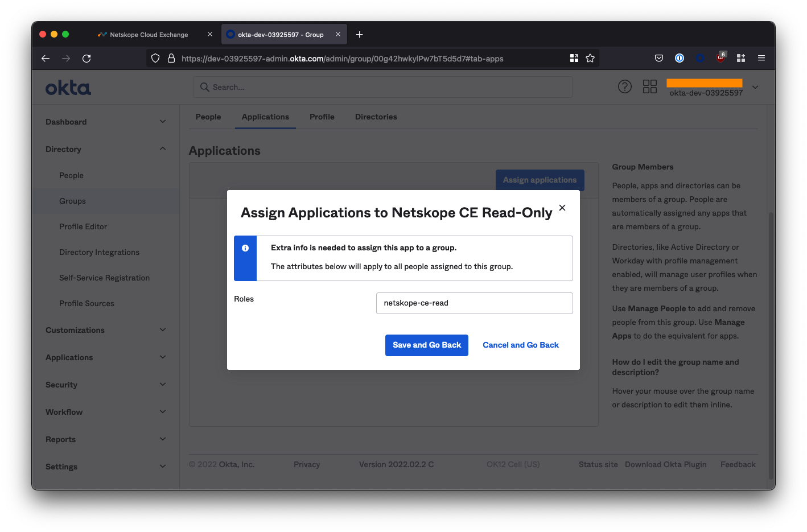Open the okta-dev-03925597 account dropdown

point(755,87)
